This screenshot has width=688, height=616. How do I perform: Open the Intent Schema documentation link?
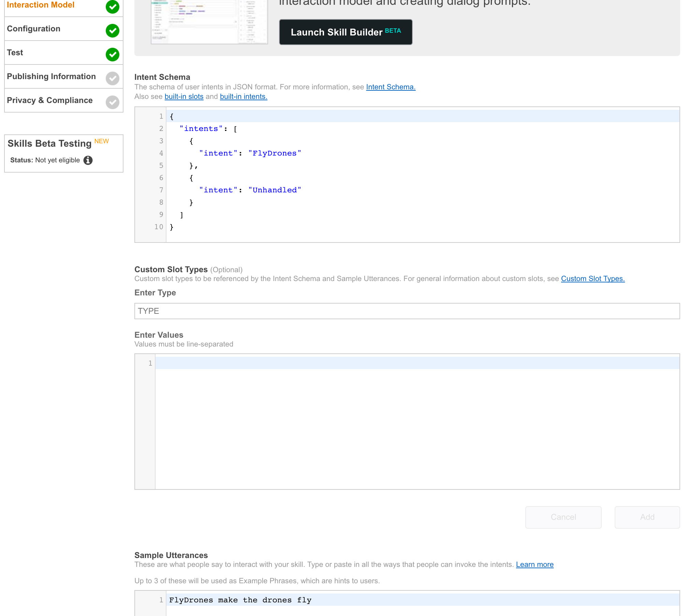click(391, 87)
